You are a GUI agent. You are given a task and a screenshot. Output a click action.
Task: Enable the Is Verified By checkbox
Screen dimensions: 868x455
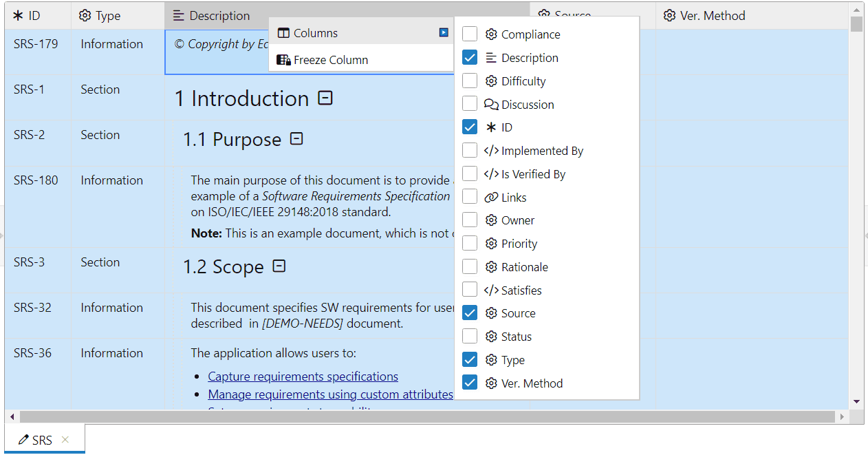coord(470,174)
